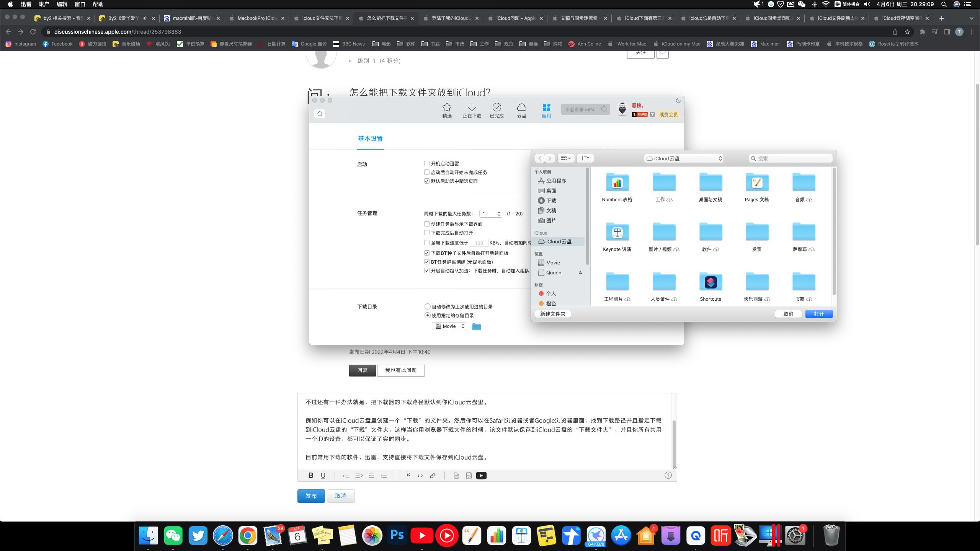
Task: Open the view mode dropdown in file dialog
Action: point(566,158)
